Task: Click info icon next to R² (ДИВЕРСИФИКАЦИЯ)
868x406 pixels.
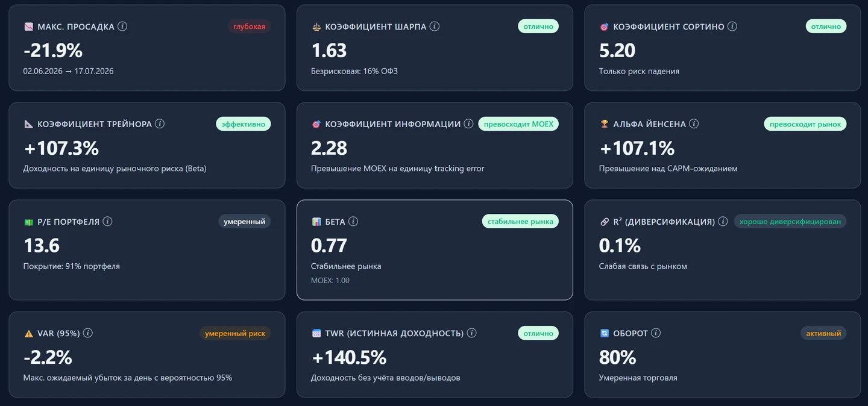Action: coord(723,221)
